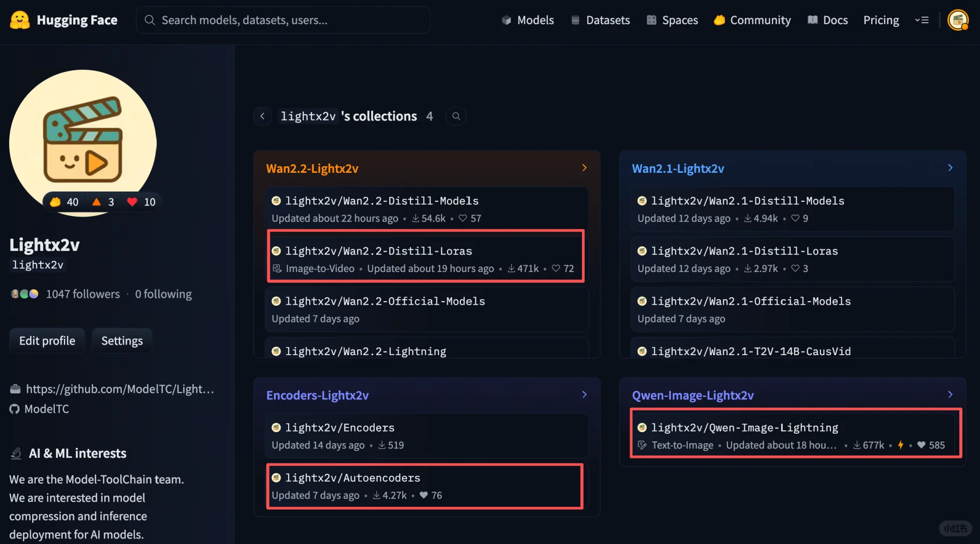The image size is (980, 544).
Task: Click the Edit profile button
Action: coord(47,341)
